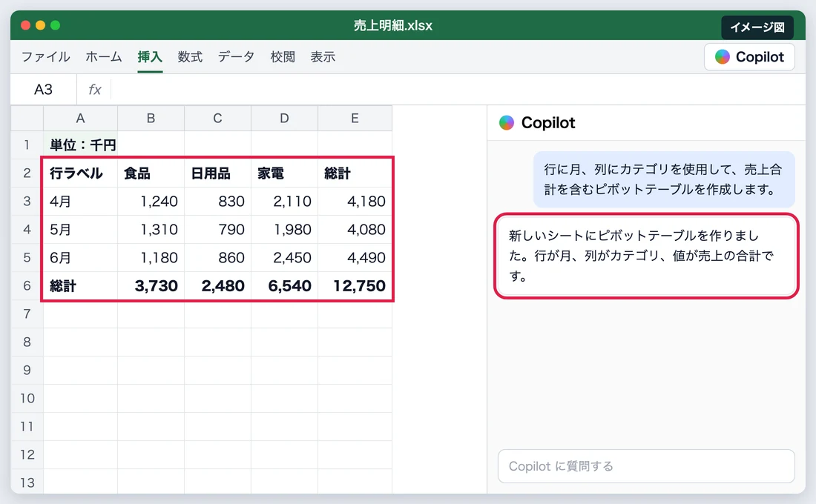Image resolution: width=816 pixels, height=504 pixels.
Task: Select column B header
Action: (151, 118)
